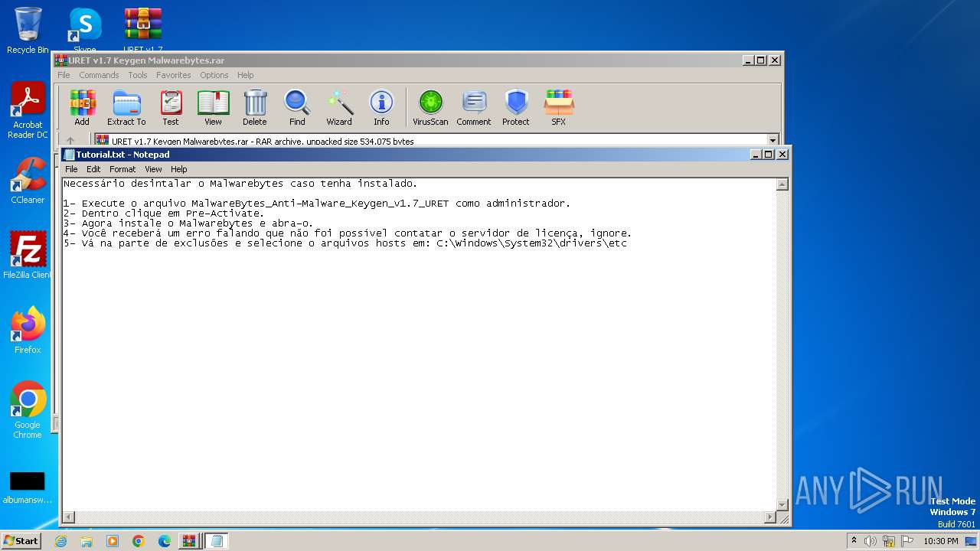The height and width of the screenshot is (551, 980).
Task: Click the Extract To icon in WinRAR
Action: (126, 108)
